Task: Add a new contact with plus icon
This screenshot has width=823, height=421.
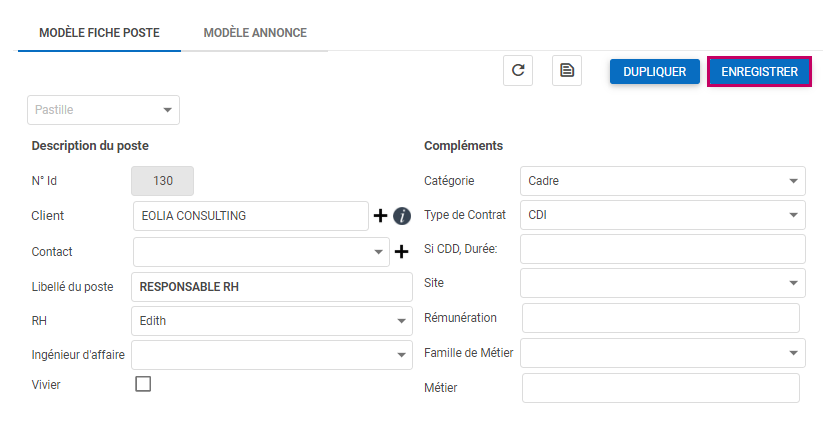Action: click(x=402, y=252)
